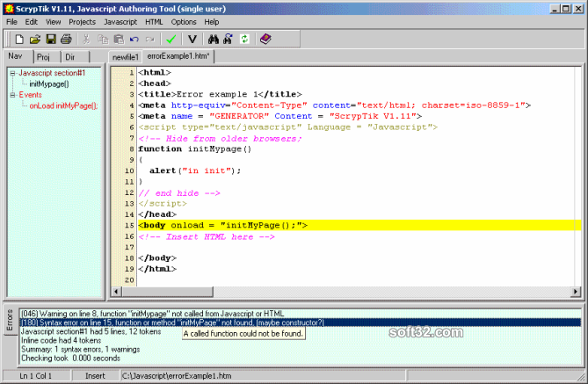Click the Redo arrow icon
This screenshot has width=588, height=384.
(150, 39)
